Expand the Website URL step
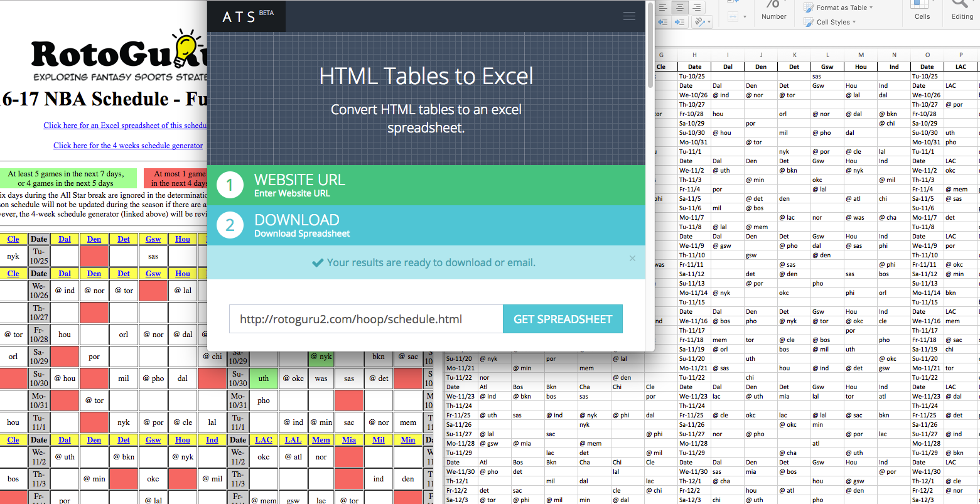 pyautogui.click(x=426, y=185)
